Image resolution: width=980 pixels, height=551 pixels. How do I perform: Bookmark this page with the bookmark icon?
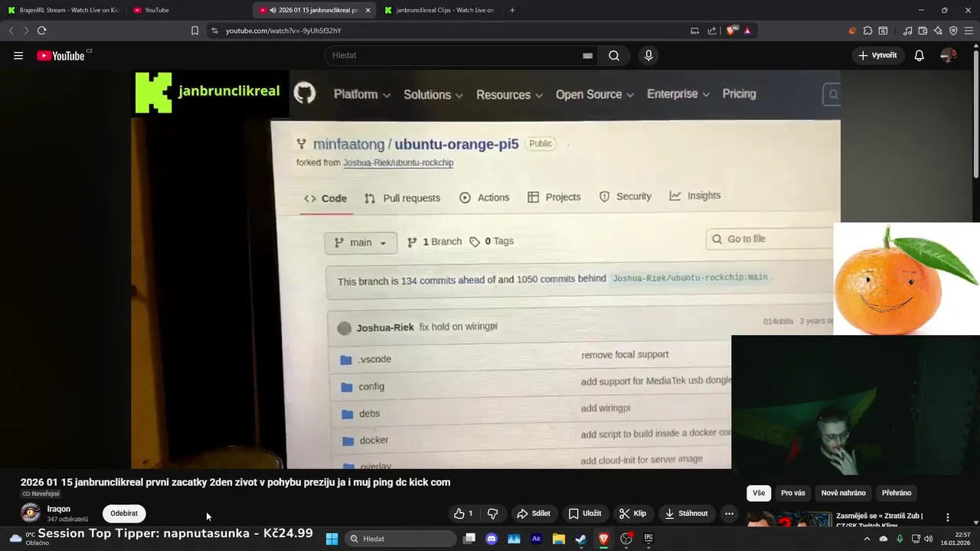(194, 31)
